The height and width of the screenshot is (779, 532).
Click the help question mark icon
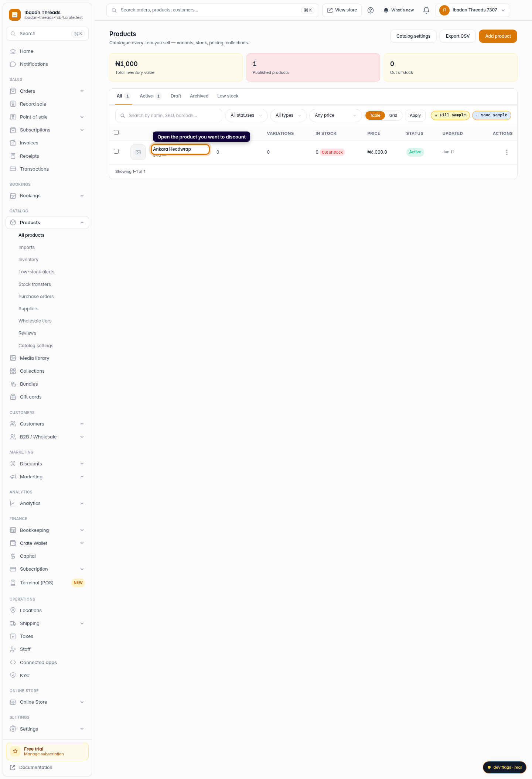[371, 10]
